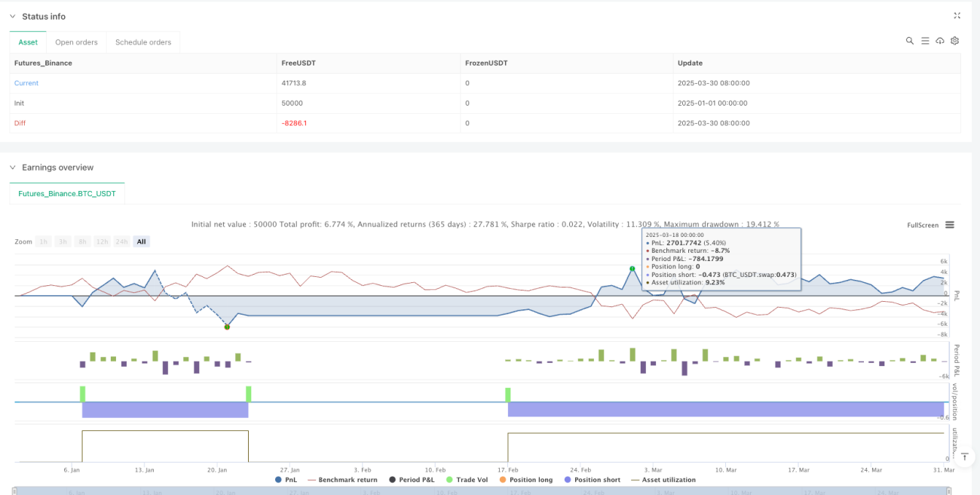Select the 1h zoom range button

tap(44, 241)
